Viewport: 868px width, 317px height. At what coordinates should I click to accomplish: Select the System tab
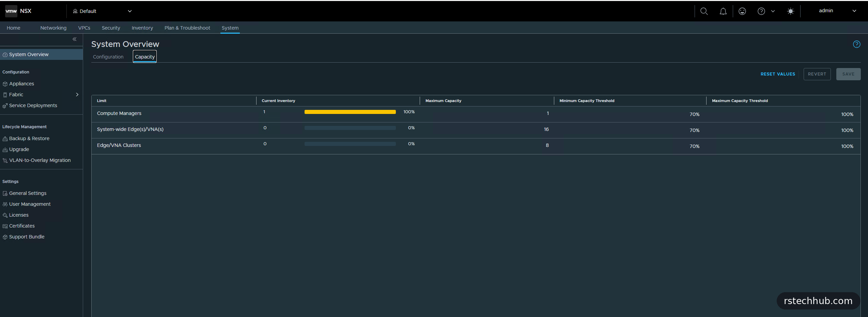click(x=230, y=28)
